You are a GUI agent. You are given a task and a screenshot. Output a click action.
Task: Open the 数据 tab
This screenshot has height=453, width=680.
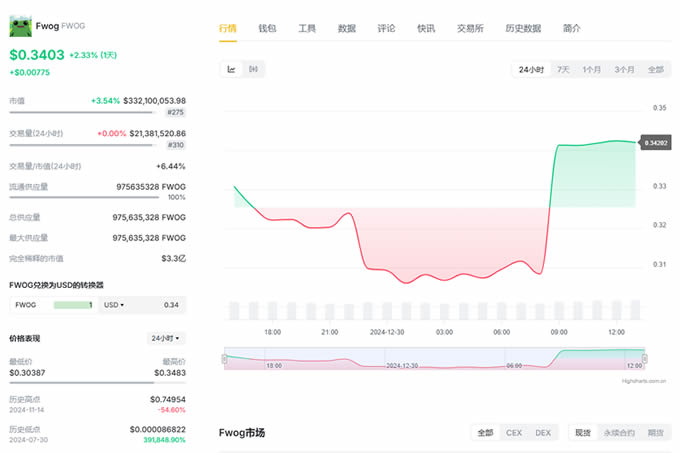347,29
